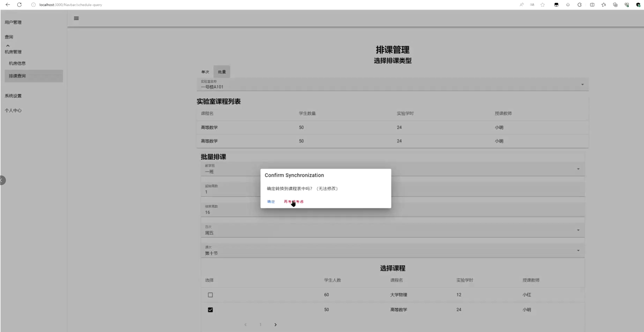
Task: Click 确定 to confirm synchronization
Action: (271, 201)
